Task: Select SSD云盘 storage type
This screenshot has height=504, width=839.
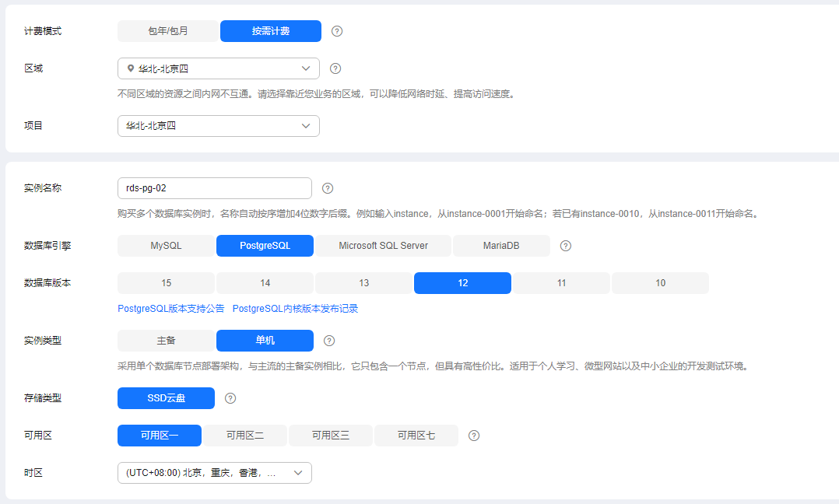Action: coord(166,398)
